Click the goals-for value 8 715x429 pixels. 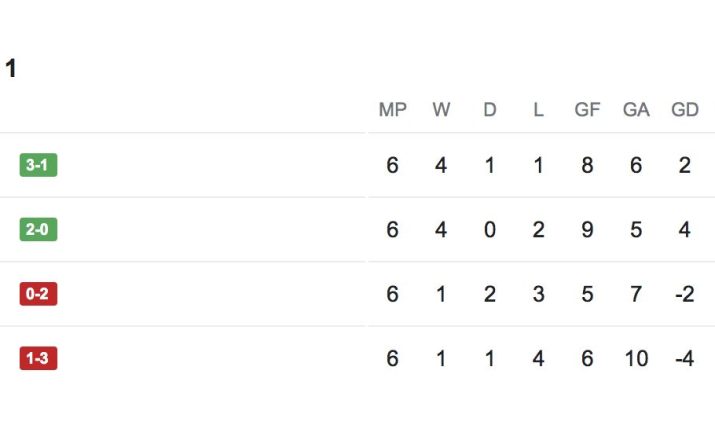click(x=587, y=165)
